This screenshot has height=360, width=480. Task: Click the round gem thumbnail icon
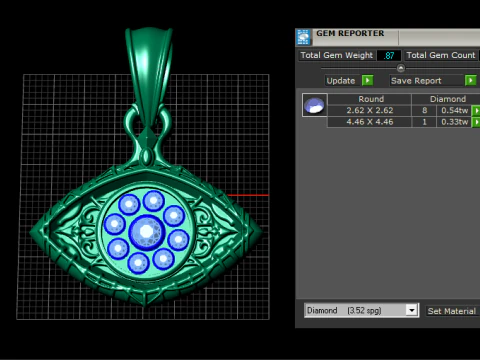[315, 105]
